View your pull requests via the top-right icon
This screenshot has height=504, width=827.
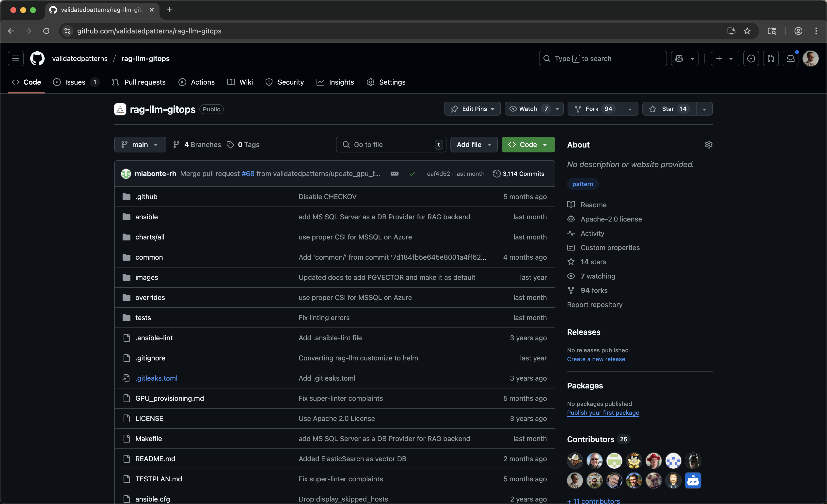click(x=771, y=58)
